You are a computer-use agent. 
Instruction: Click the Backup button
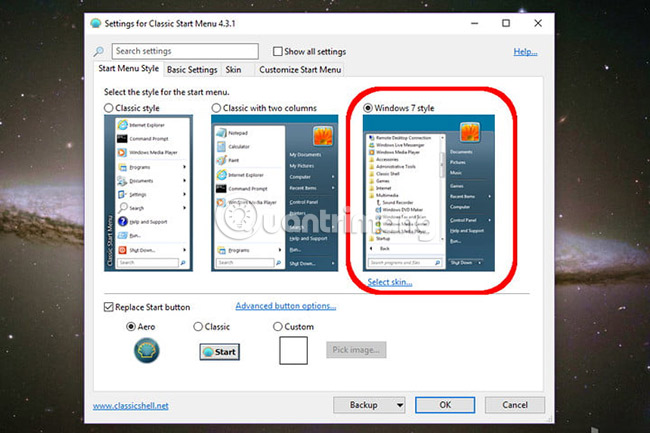tap(364, 405)
